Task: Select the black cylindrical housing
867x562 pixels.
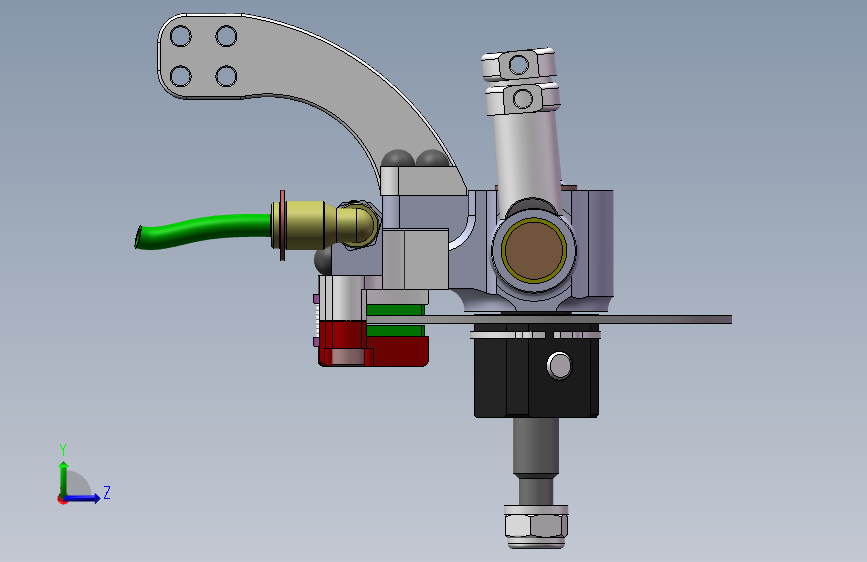Action: (x=536, y=377)
